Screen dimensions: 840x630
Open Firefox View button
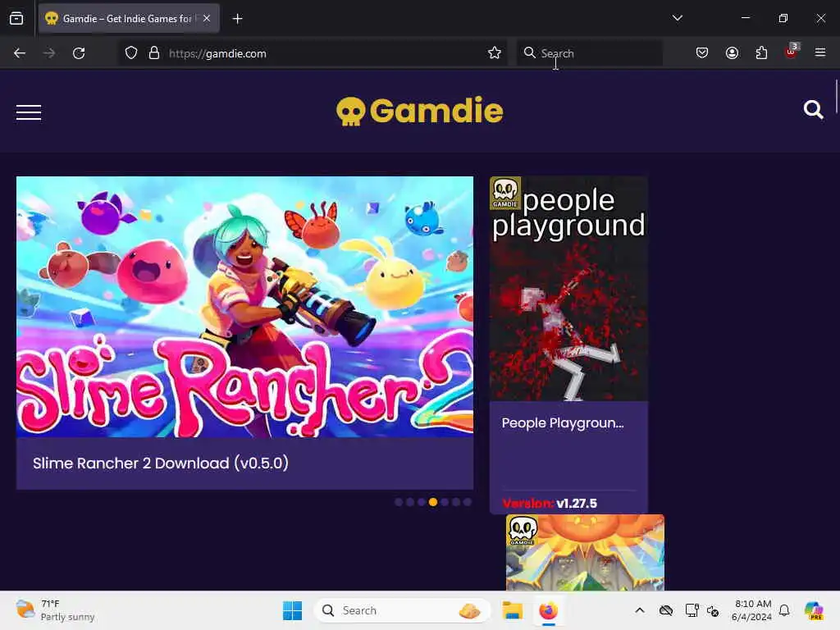pos(16,19)
